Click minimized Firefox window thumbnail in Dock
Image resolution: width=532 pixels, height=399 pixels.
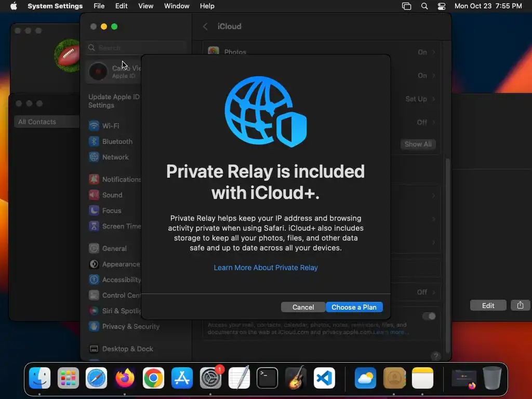(x=464, y=379)
